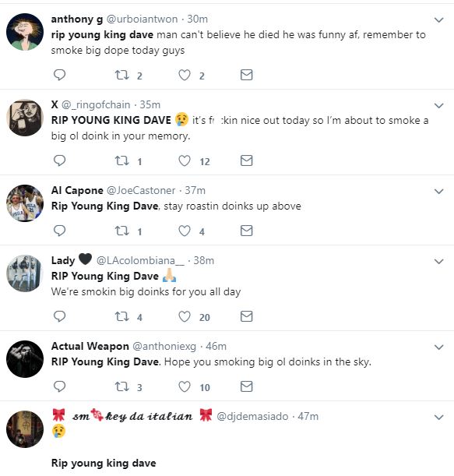The height and width of the screenshot is (476, 454).
Task: Like anthony g's tweet
Action: point(185,75)
